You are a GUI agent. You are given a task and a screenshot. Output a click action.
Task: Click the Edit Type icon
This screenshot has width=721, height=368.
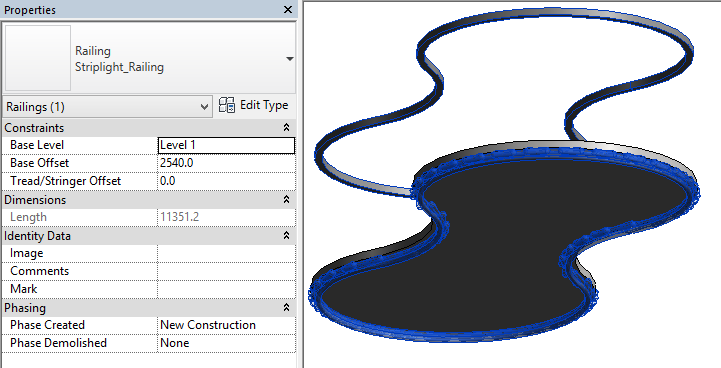coord(227,105)
